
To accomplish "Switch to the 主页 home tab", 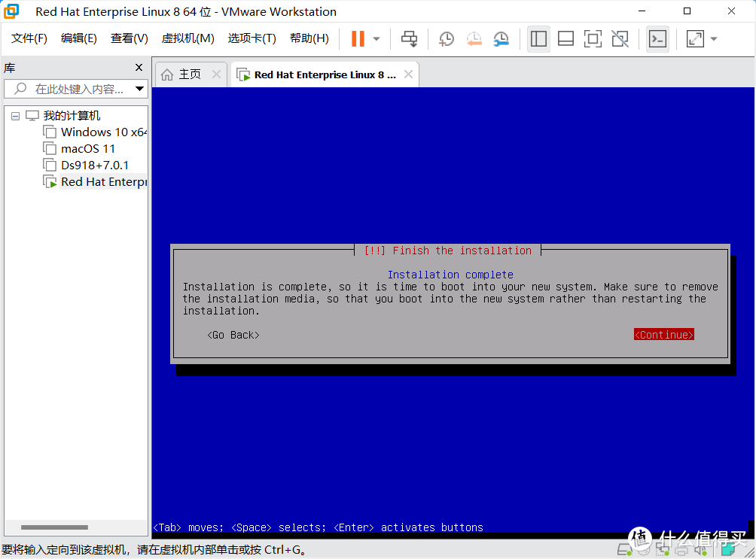I will 190,74.
